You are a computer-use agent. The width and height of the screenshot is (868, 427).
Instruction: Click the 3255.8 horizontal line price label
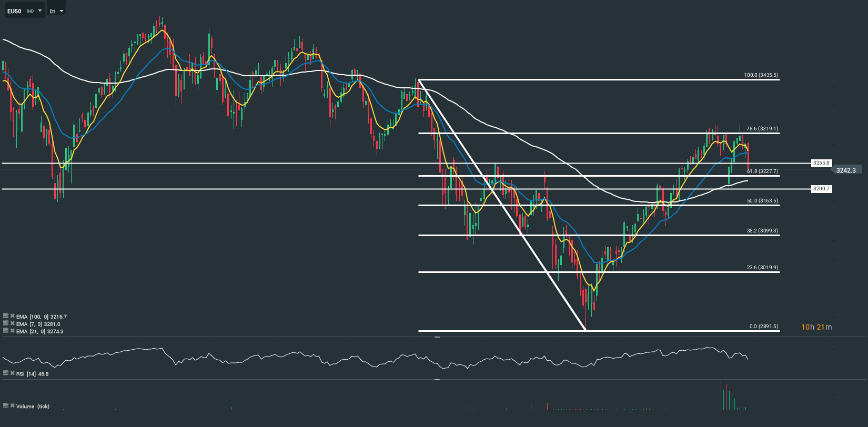pos(821,163)
